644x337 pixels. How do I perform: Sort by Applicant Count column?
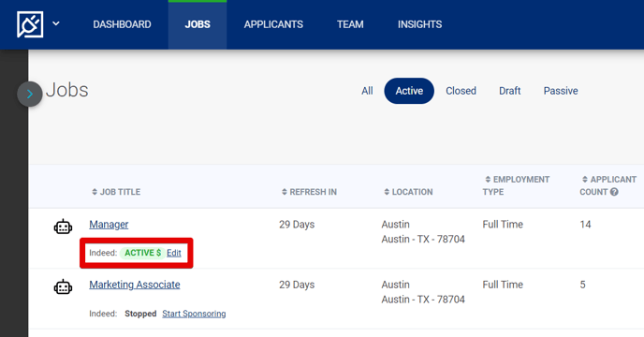(x=607, y=185)
